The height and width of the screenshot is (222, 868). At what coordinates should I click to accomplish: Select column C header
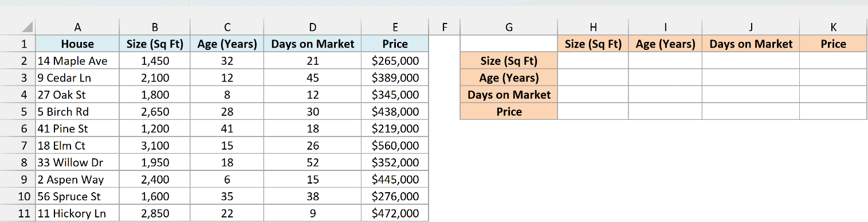pyautogui.click(x=227, y=26)
